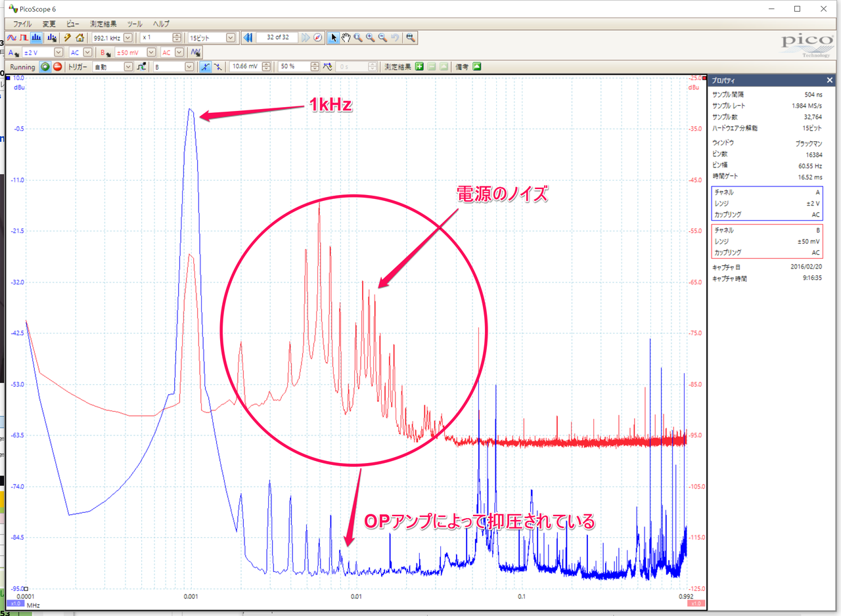Click the zoom-in magnifier tool
Image resolution: width=841 pixels, height=616 pixels.
pos(370,37)
